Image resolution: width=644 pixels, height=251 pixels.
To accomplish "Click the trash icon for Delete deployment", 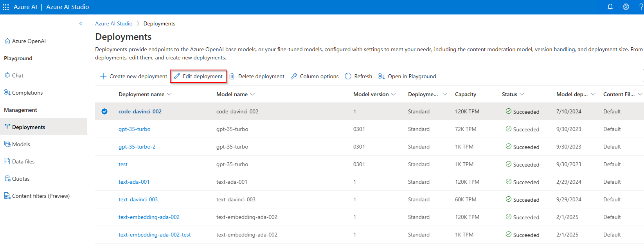I will [x=232, y=76].
